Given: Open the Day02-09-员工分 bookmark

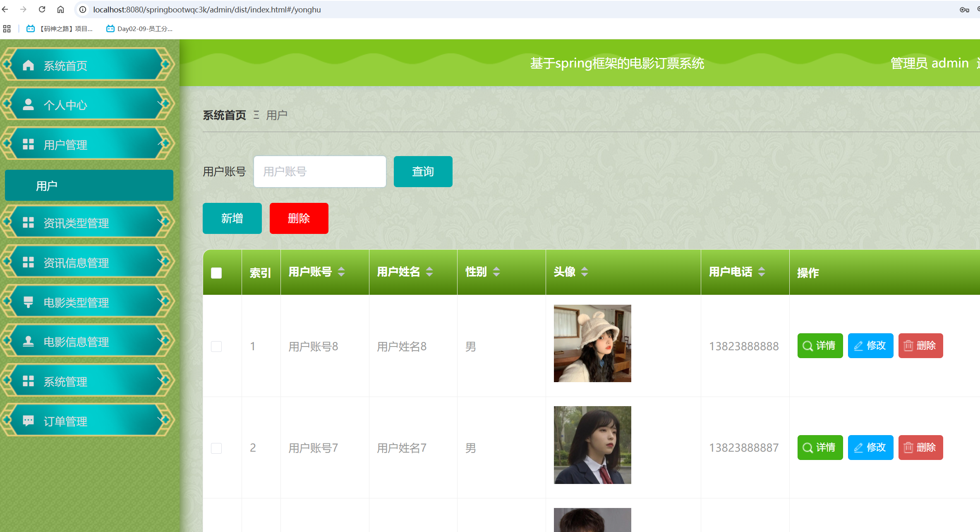Looking at the screenshot, I should (x=139, y=29).
